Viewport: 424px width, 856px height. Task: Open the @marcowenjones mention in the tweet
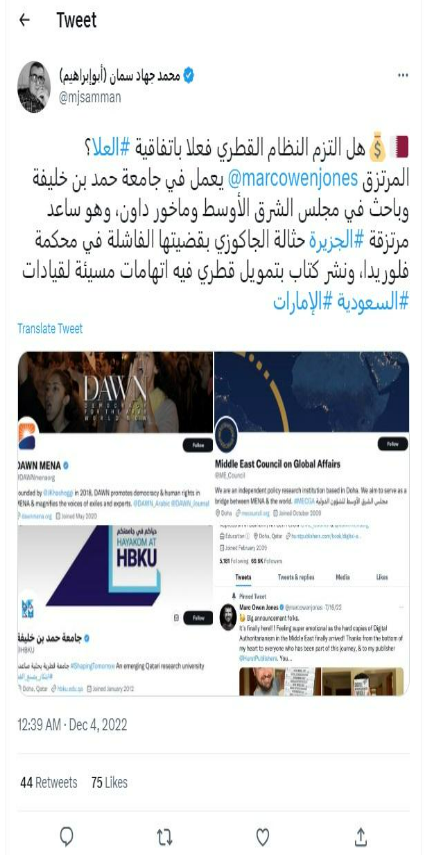(x=300, y=178)
